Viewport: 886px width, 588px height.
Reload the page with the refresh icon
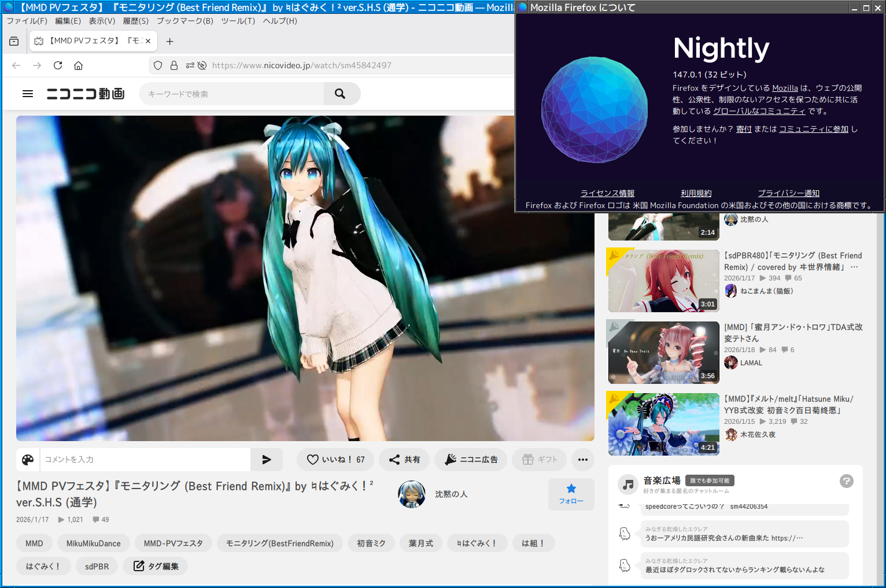click(x=58, y=65)
